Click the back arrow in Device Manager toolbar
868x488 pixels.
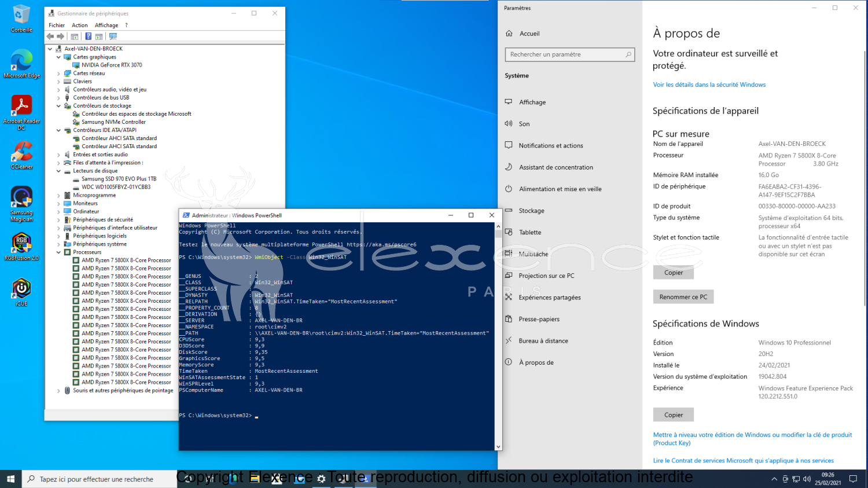coord(50,36)
